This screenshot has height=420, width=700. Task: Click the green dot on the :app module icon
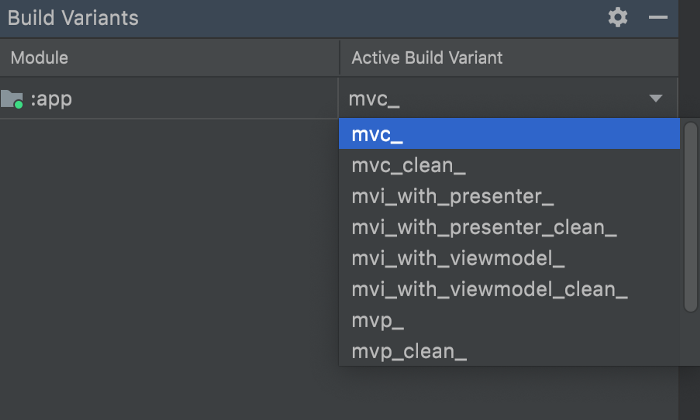click(18, 104)
